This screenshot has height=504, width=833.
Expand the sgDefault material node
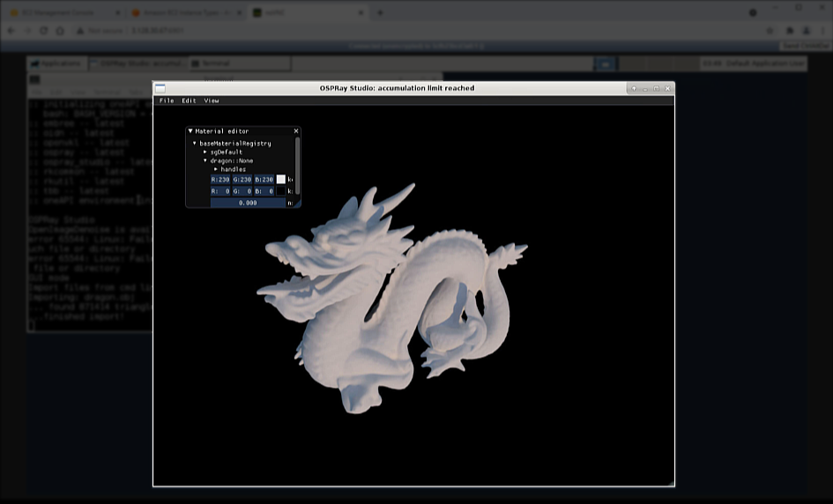(x=205, y=152)
